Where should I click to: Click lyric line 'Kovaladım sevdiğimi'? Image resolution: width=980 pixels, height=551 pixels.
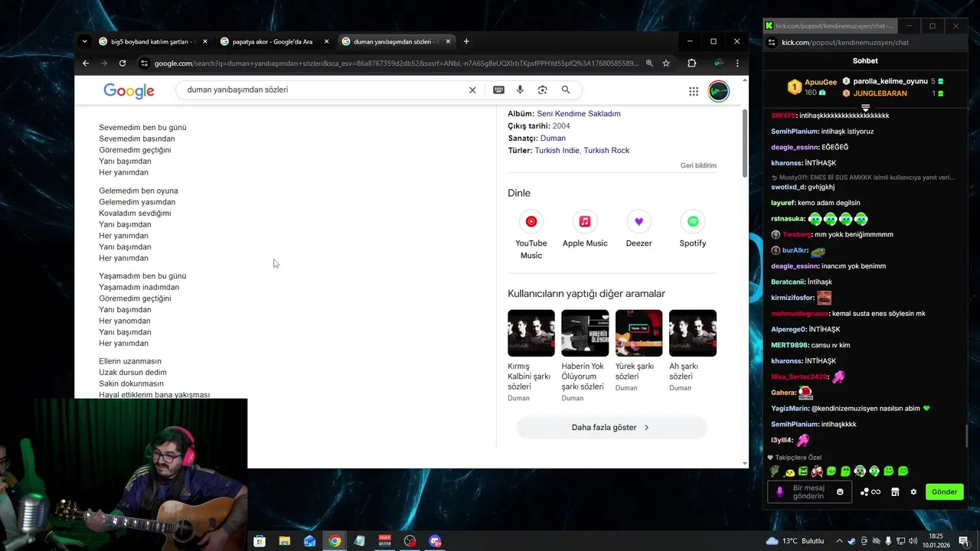(135, 213)
